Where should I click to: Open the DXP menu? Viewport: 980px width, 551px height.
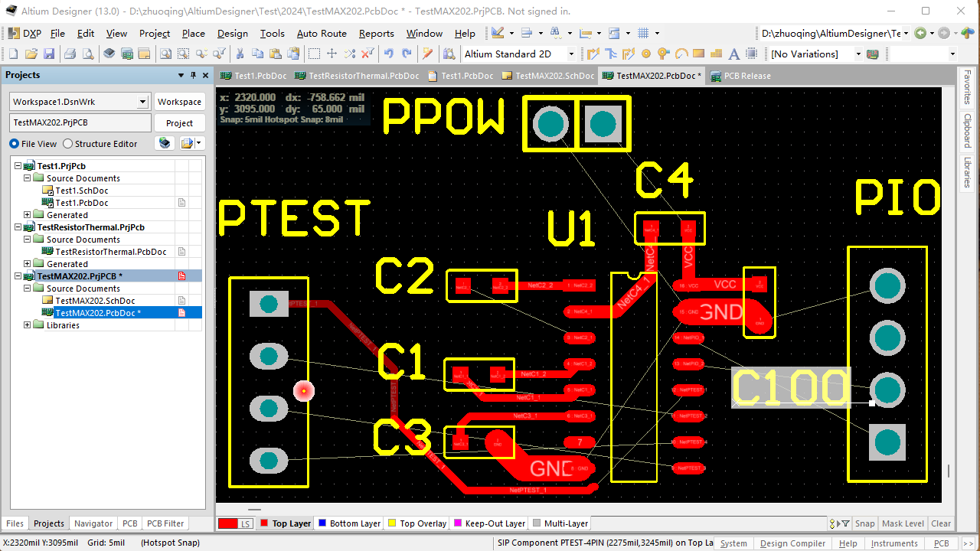(x=25, y=33)
